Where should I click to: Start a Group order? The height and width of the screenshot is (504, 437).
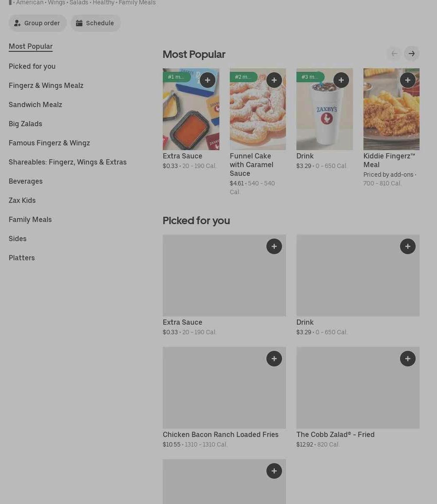[38, 23]
